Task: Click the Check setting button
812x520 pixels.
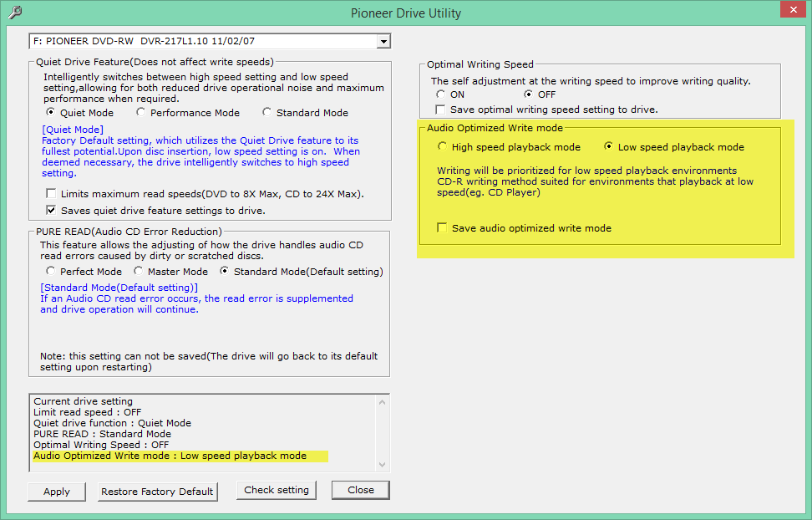Action: pyautogui.click(x=277, y=490)
